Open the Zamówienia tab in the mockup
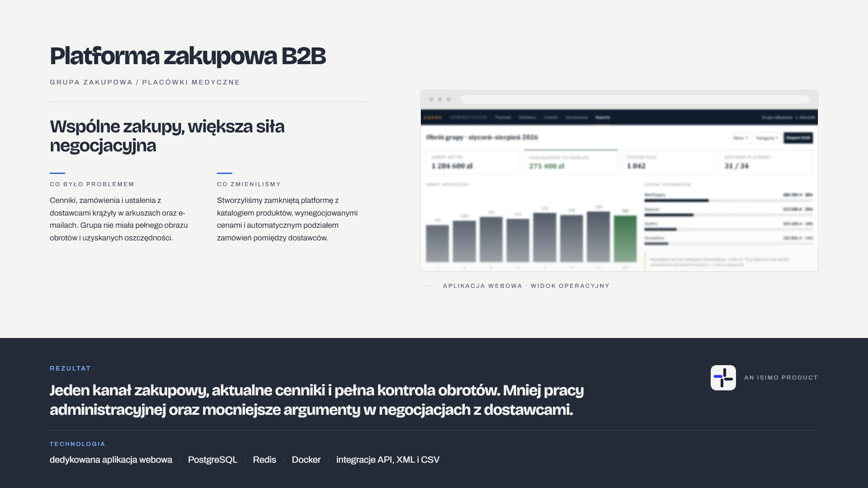The width and height of the screenshot is (868, 488). (x=576, y=117)
